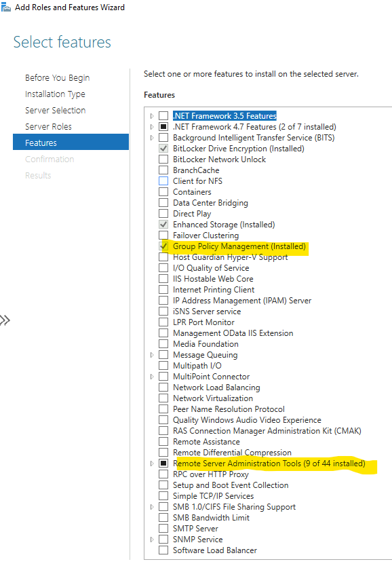Image resolution: width=392 pixels, height=566 pixels.
Task: Expand the .NET Framework 4.7 Features node
Action: pyautogui.click(x=152, y=127)
